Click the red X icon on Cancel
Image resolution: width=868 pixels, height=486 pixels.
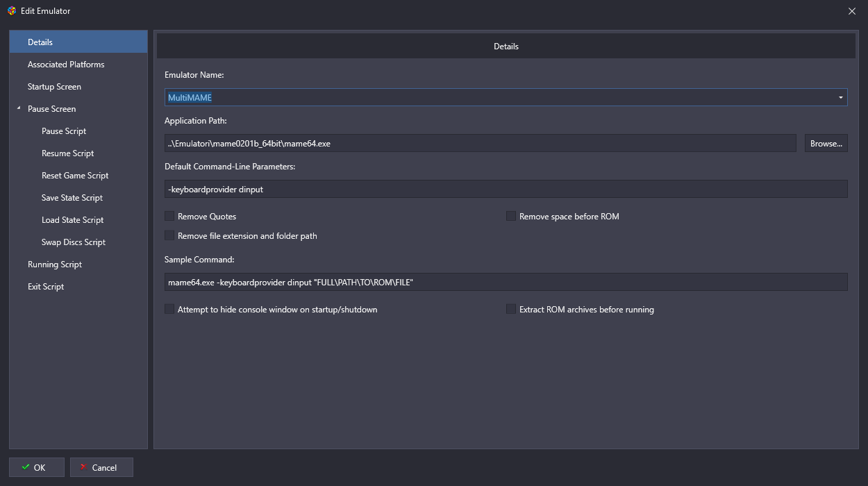pos(84,467)
